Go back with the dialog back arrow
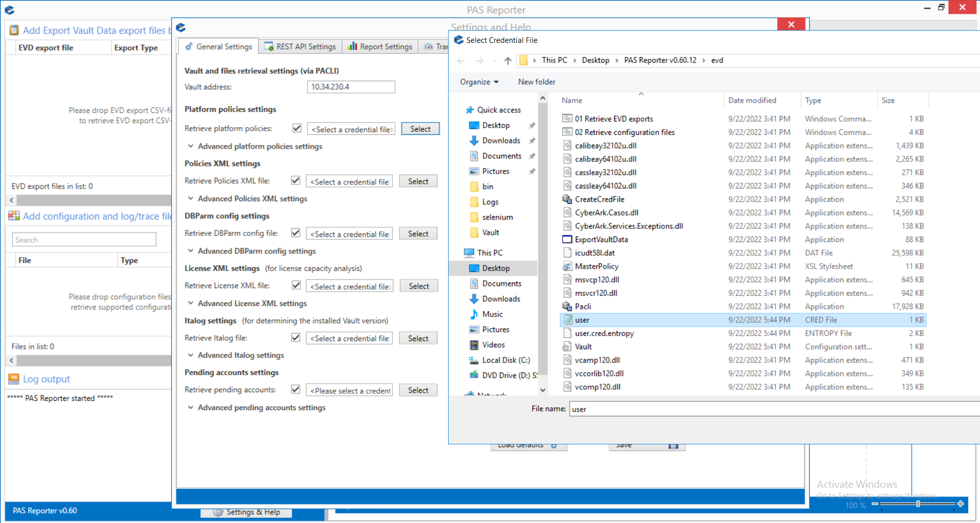 coord(461,61)
